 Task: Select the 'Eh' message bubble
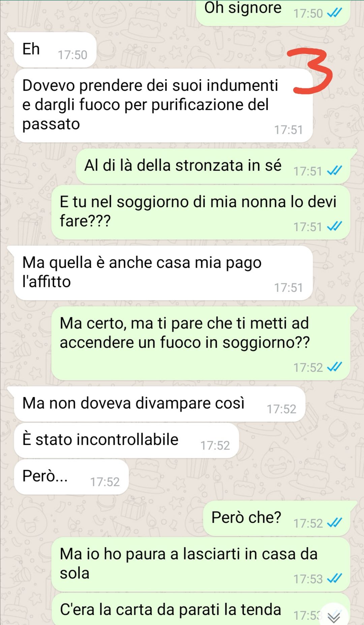[x=55, y=50]
